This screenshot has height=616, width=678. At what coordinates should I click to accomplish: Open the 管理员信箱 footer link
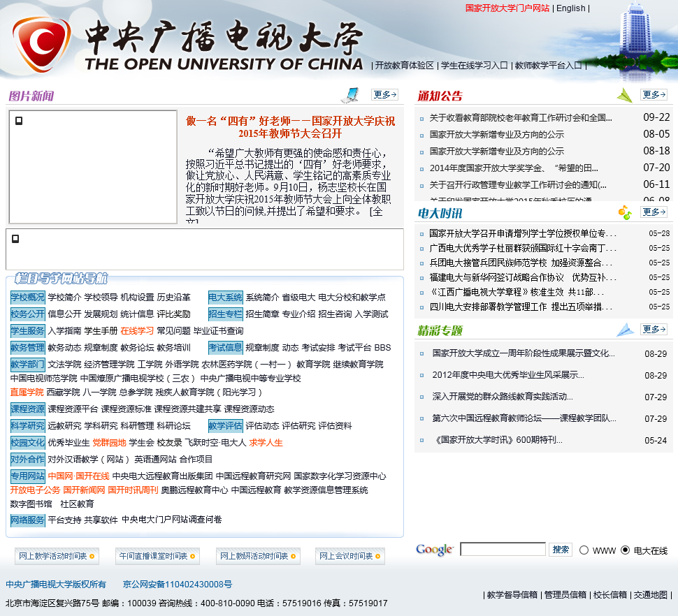[565, 595]
